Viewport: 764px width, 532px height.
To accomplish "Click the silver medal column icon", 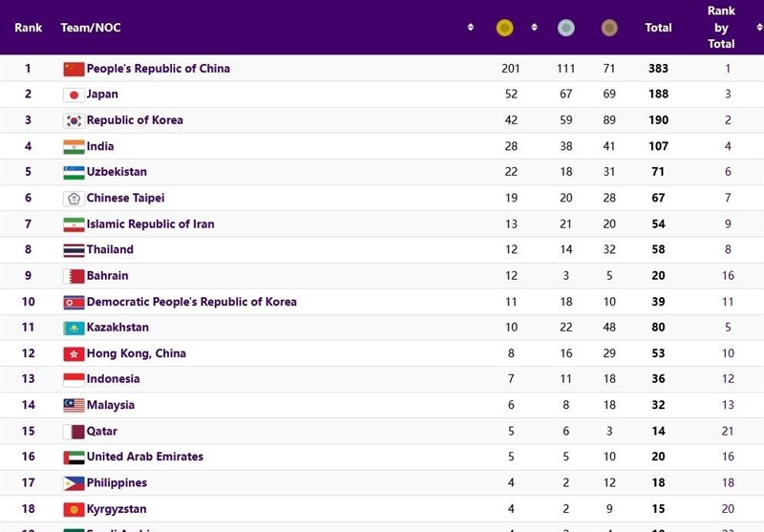I will [x=565, y=28].
